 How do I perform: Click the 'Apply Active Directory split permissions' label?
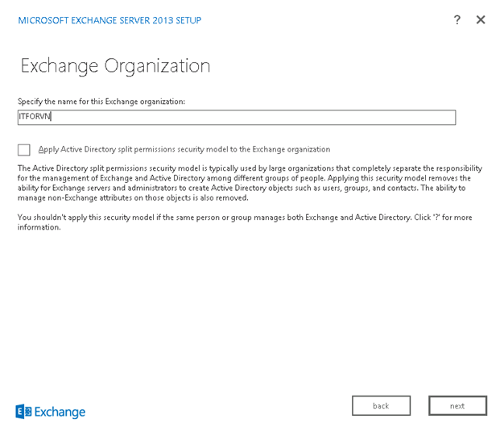(184, 149)
